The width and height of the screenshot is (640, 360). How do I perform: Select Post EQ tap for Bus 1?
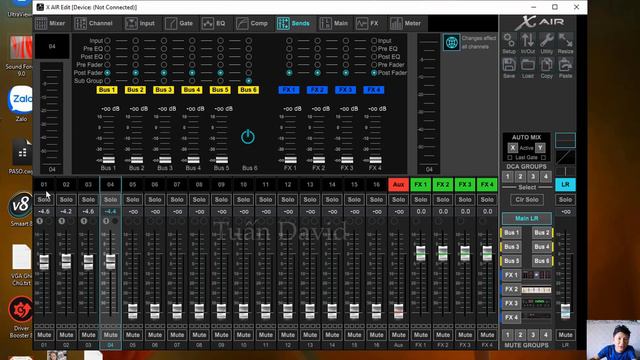107,57
